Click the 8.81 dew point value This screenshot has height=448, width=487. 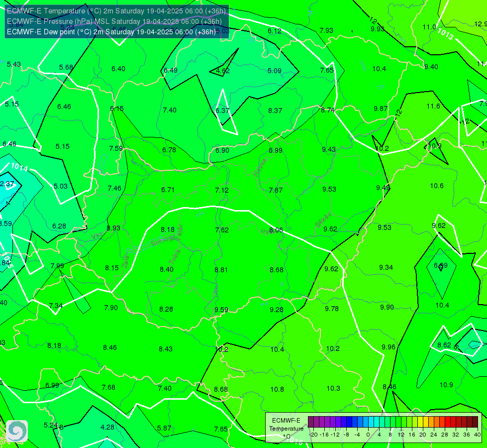click(x=221, y=269)
